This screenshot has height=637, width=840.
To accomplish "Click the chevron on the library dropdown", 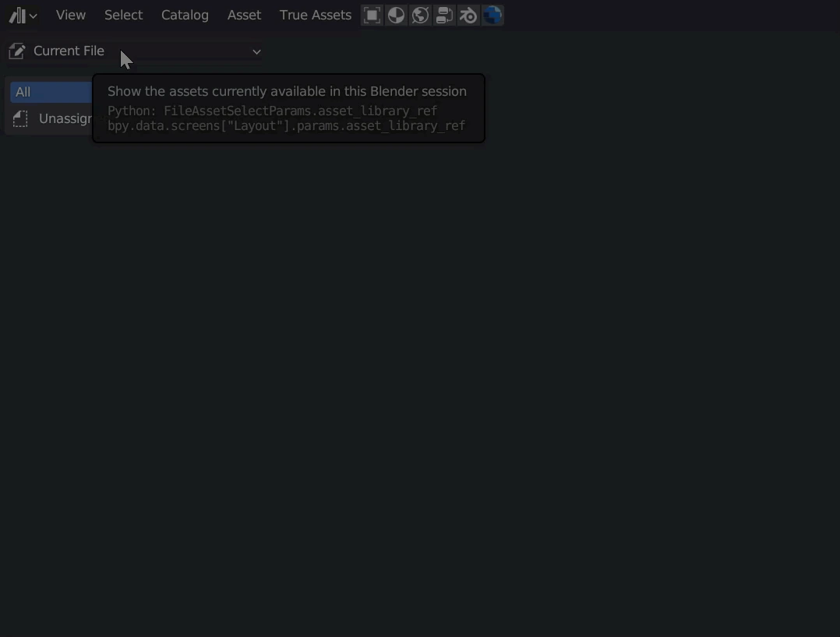I will pos(256,51).
